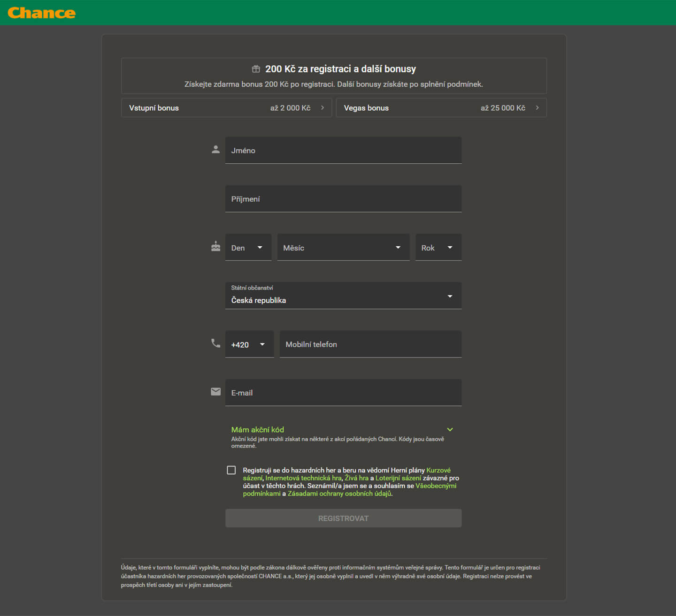Click the Chance logo in the header
Image resolution: width=676 pixels, height=616 pixels.
tap(41, 13)
